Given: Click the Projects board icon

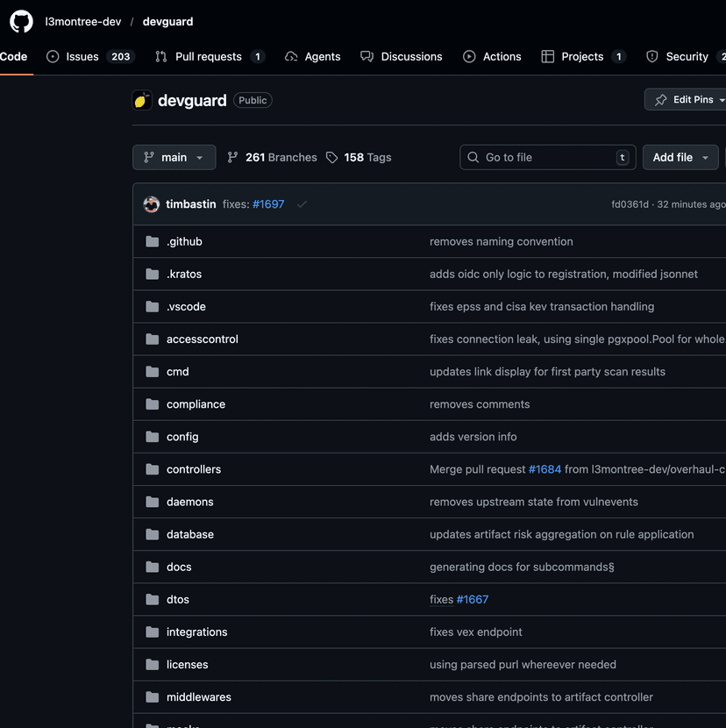Looking at the screenshot, I should tap(552, 56).
